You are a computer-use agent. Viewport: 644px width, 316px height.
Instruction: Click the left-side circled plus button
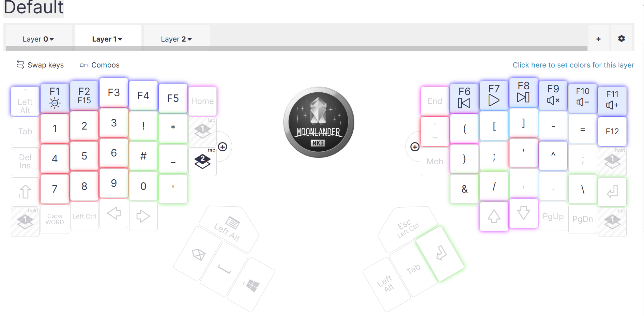tap(223, 147)
